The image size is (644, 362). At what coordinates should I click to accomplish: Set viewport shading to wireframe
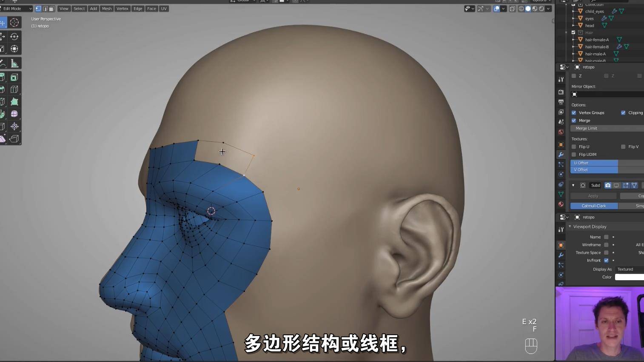pos(521,9)
